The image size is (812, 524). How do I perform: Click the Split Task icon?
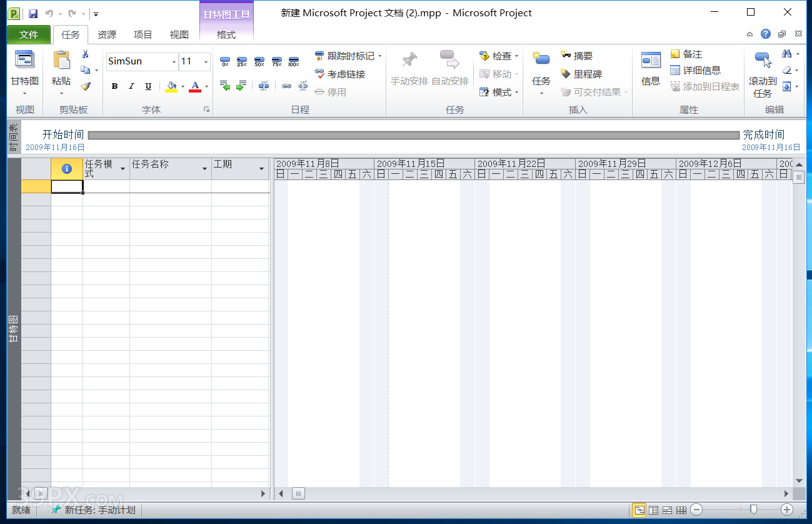tap(264, 86)
